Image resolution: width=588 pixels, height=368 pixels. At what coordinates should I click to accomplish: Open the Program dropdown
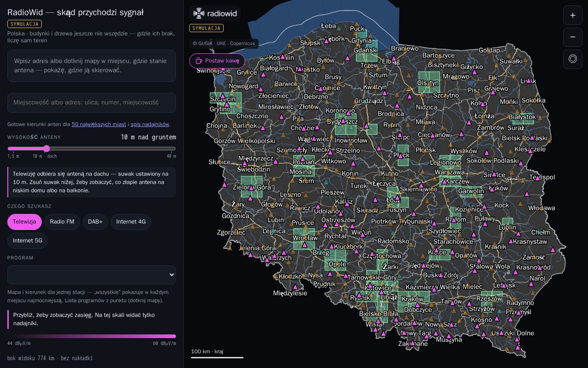point(91,275)
